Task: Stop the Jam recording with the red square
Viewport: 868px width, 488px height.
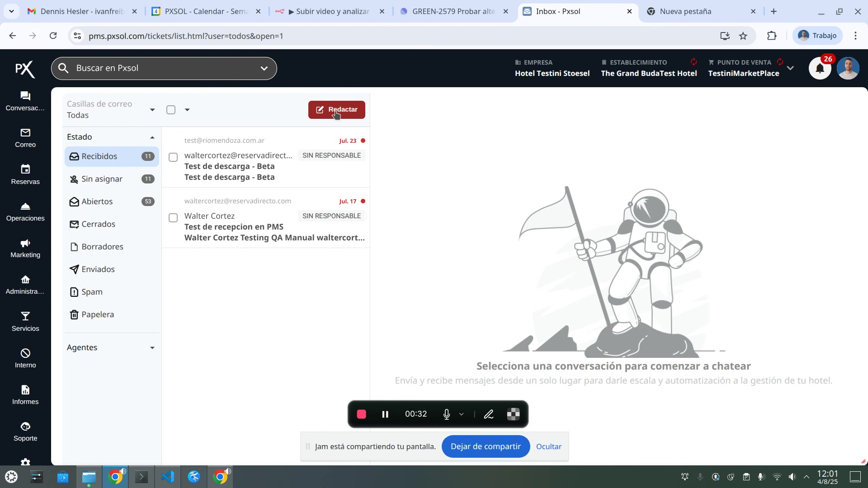Action: 361,414
